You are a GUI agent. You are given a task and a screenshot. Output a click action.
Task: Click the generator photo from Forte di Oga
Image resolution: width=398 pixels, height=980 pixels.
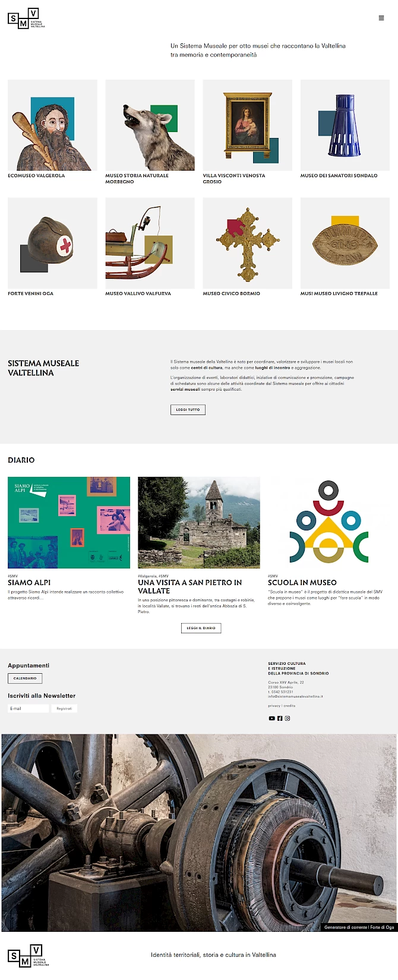199,833
